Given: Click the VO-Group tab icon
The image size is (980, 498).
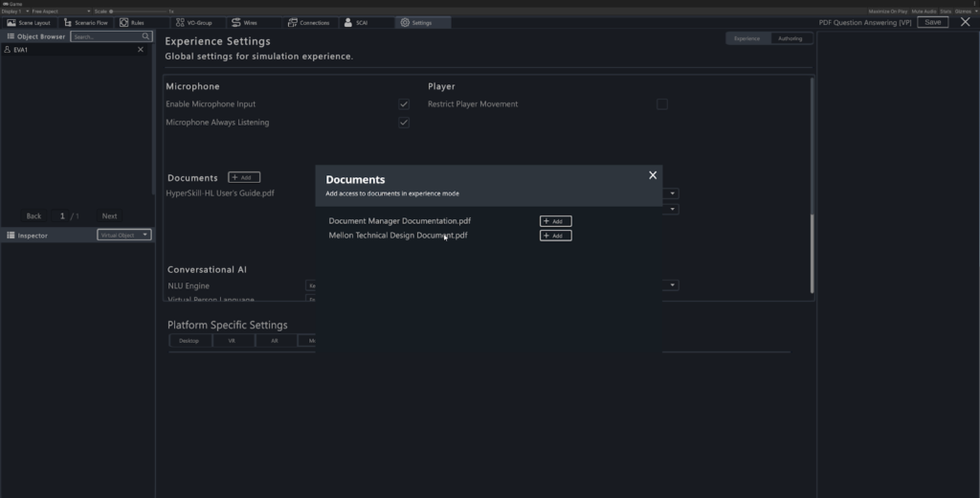Looking at the screenshot, I should 182,22.
